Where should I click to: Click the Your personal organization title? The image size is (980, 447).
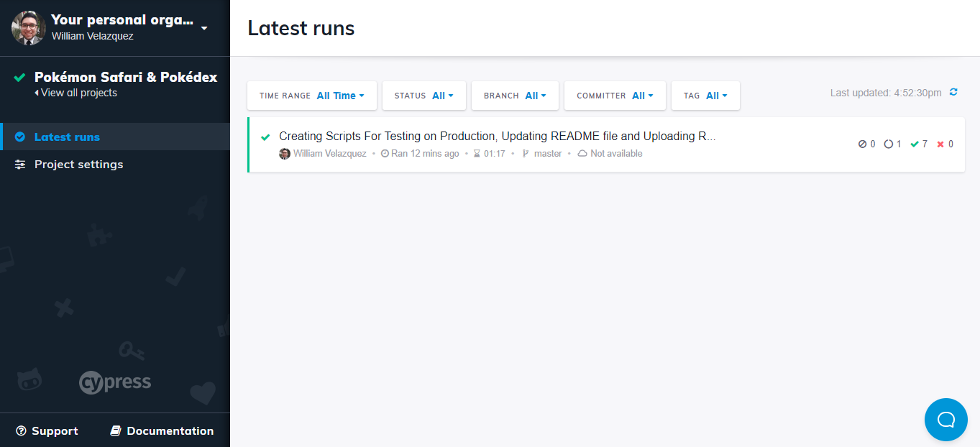pyautogui.click(x=122, y=20)
